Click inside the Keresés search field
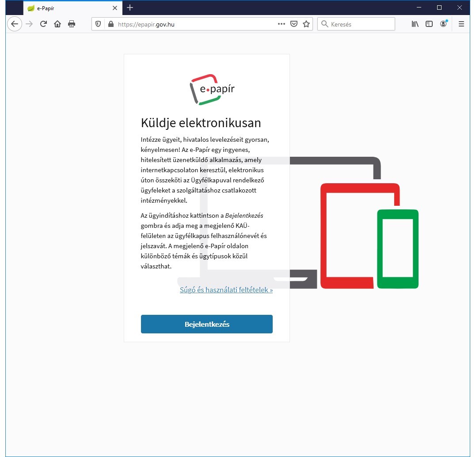Image resolution: width=476 pixels, height=457 pixels. click(356, 24)
